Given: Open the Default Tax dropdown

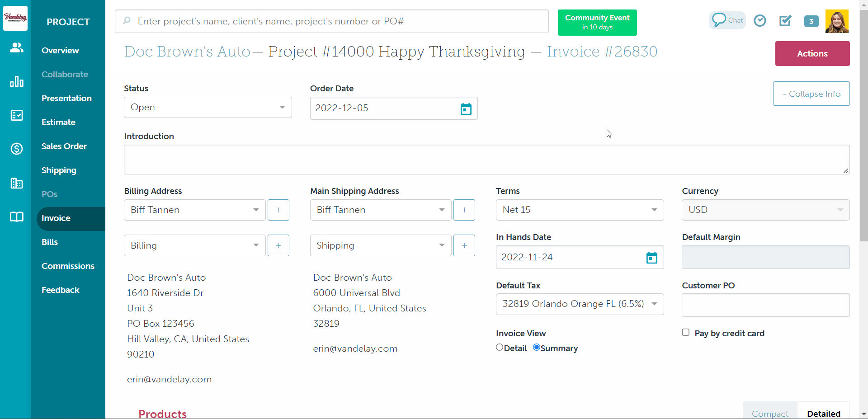Looking at the screenshot, I should pos(580,304).
